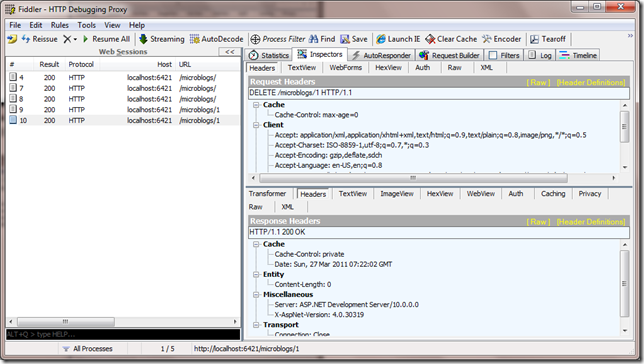
Task: Switch to the Inspectors tab
Action: [x=320, y=54]
